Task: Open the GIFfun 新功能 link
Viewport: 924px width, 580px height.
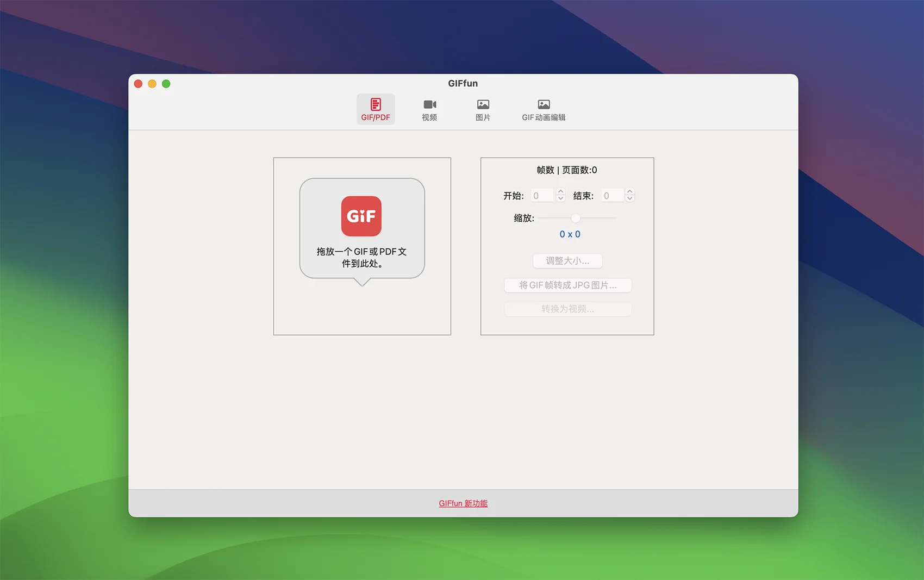Action: tap(463, 503)
